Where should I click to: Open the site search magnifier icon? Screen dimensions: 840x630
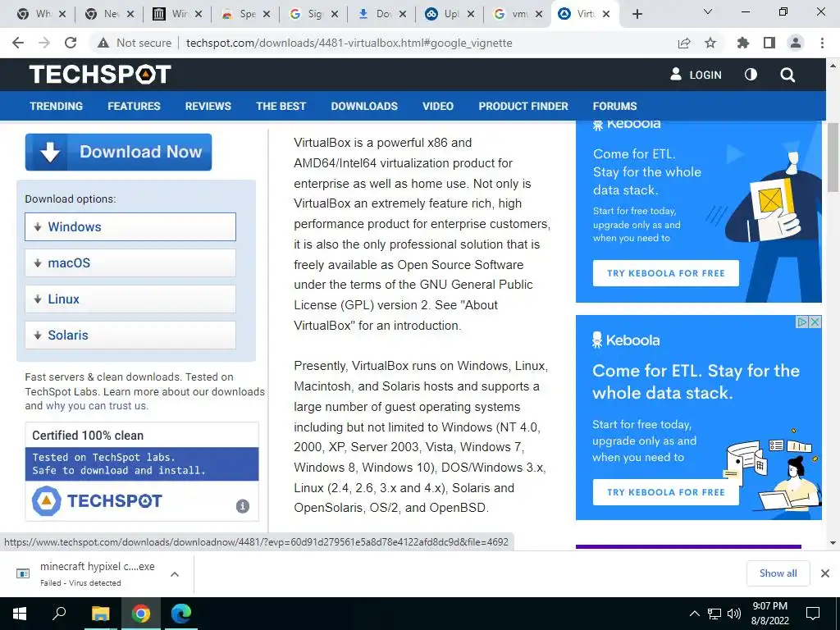[787, 75]
